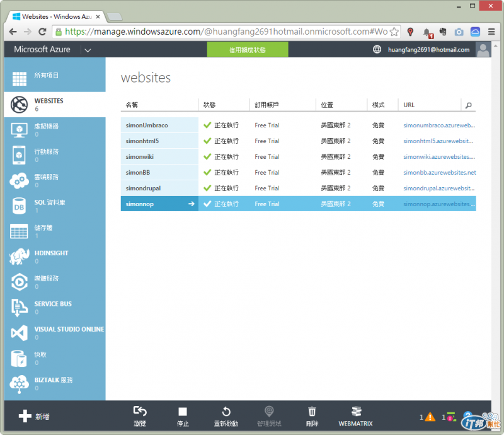
Task: Open the warning triangle notification
Action: [x=430, y=417]
